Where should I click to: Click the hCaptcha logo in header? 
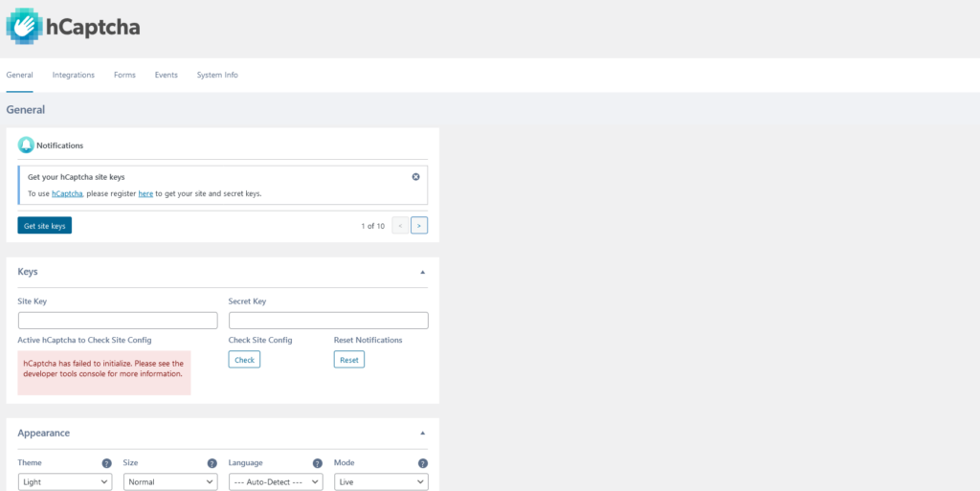[x=74, y=27]
